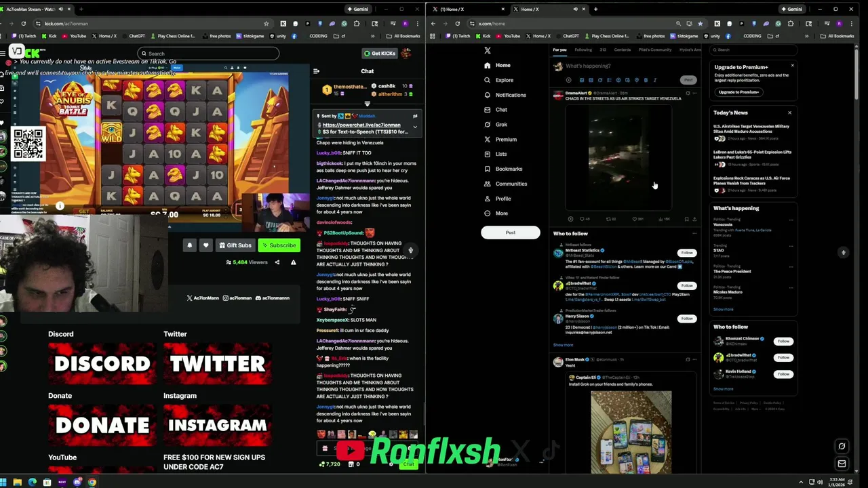This screenshot has height=488, width=868.
Task: Click the Get KICKs button
Action: tap(379, 54)
